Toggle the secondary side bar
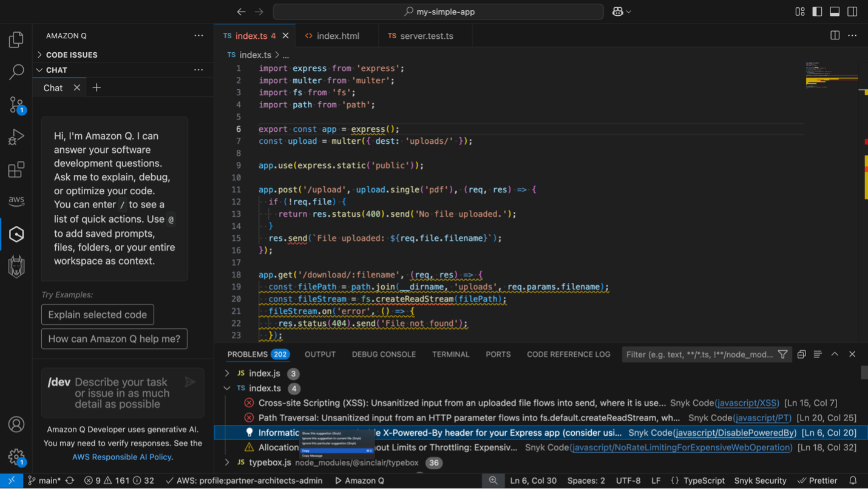This screenshot has height=491, width=868. pyautogui.click(x=852, y=12)
